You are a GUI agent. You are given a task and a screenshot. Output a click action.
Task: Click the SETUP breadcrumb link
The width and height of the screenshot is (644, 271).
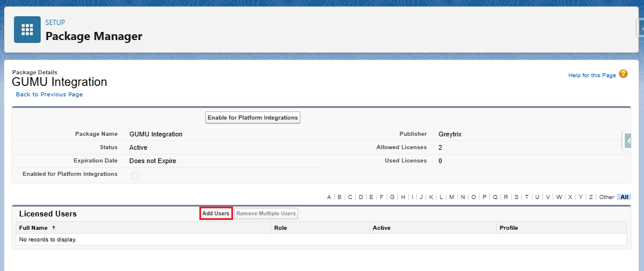(55, 23)
